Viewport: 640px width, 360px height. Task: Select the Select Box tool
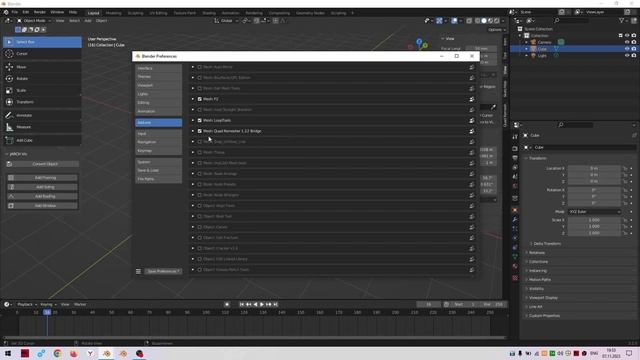tap(42, 42)
